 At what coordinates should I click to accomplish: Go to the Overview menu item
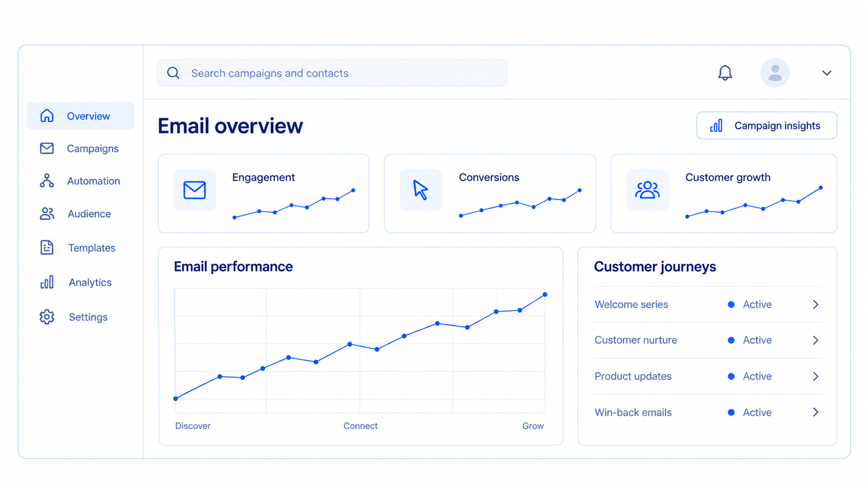(x=81, y=115)
